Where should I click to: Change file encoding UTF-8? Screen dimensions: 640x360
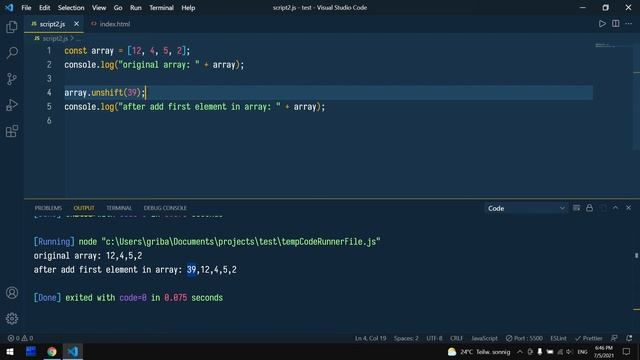tap(434, 338)
